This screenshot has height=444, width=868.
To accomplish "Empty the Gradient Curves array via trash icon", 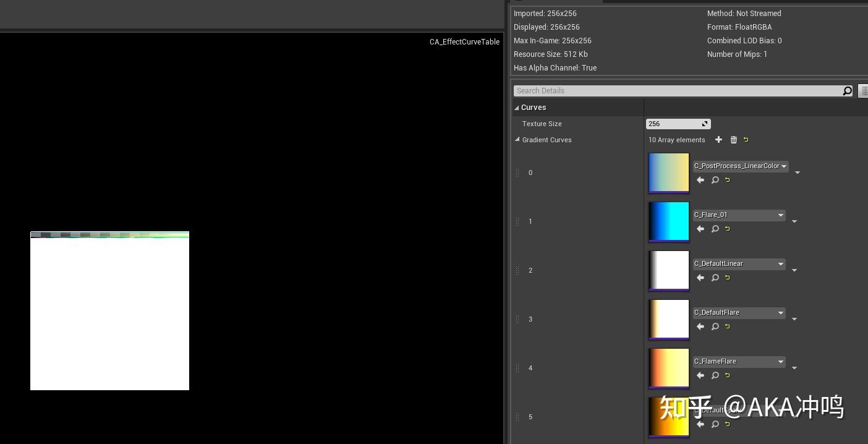I will pos(733,140).
